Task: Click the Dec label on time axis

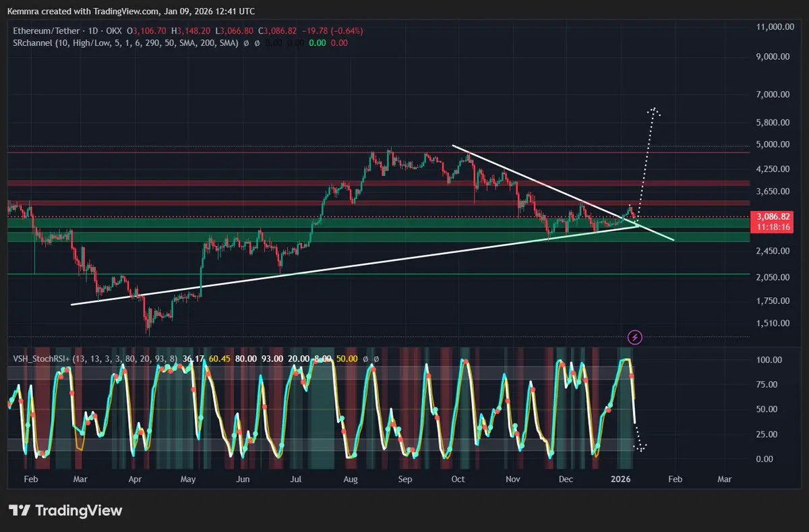Action: (x=566, y=479)
